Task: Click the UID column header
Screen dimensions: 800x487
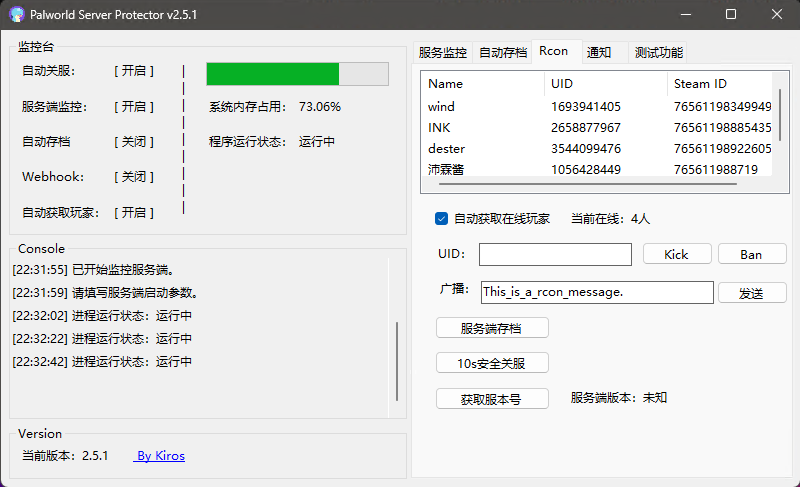Action: point(606,84)
